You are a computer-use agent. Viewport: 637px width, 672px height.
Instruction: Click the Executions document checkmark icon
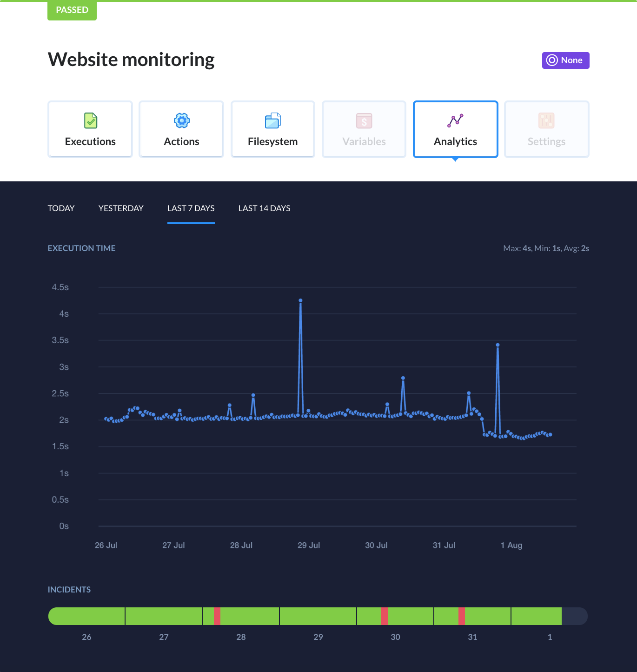pyautogui.click(x=91, y=120)
